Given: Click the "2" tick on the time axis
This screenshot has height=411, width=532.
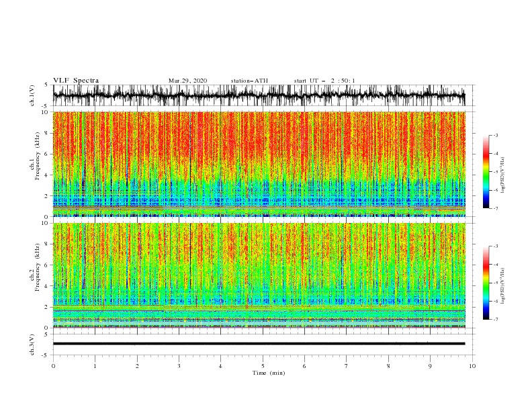Looking at the screenshot, I should [x=137, y=366].
